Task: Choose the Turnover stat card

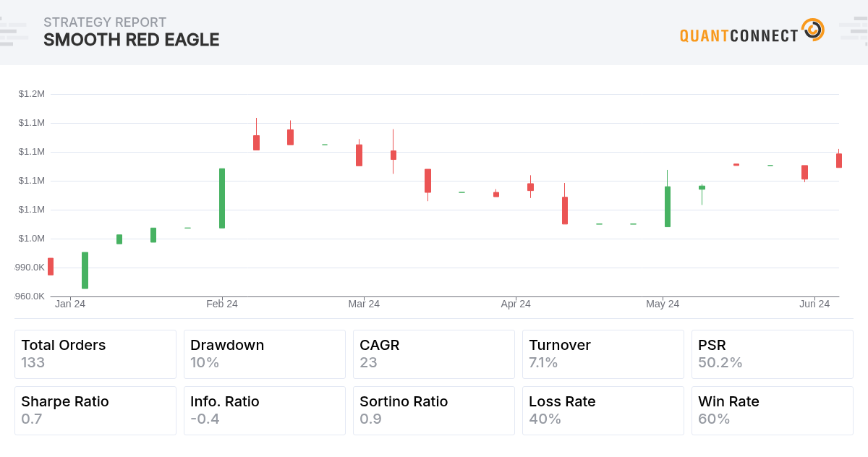Action: pos(603,354)
